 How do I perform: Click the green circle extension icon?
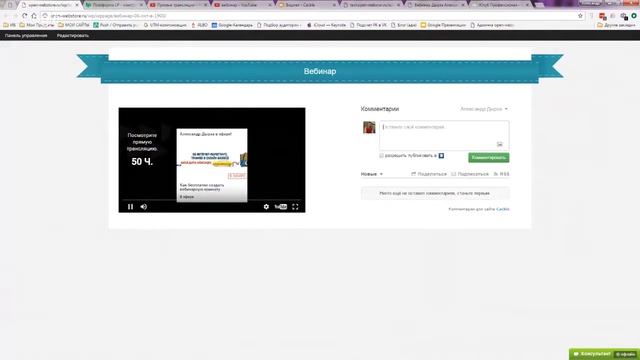(x=634, y=16)
